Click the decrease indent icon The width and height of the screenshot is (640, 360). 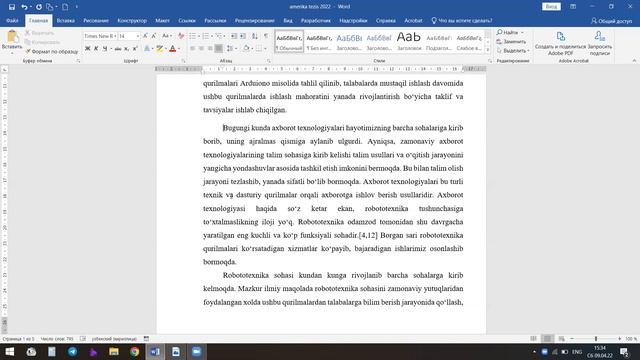[234, 36]
